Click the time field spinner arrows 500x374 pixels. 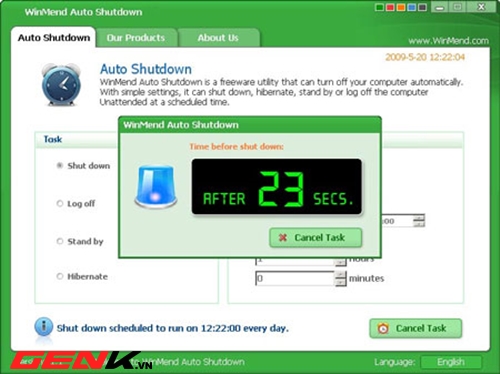pyautogui.click(x=419, y=221)
